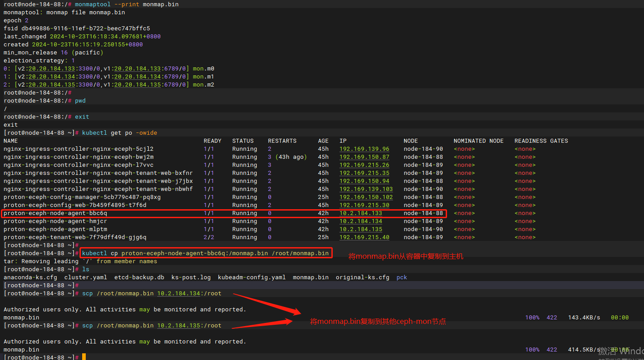Click the pwd command line
Viewport: 644px width, 360px height.
point(45,101)
